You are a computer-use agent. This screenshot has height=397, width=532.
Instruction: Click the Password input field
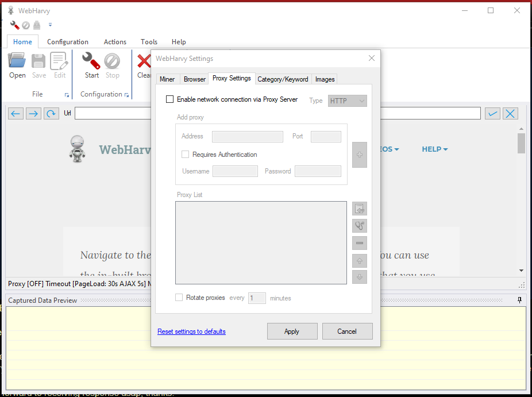318,171
